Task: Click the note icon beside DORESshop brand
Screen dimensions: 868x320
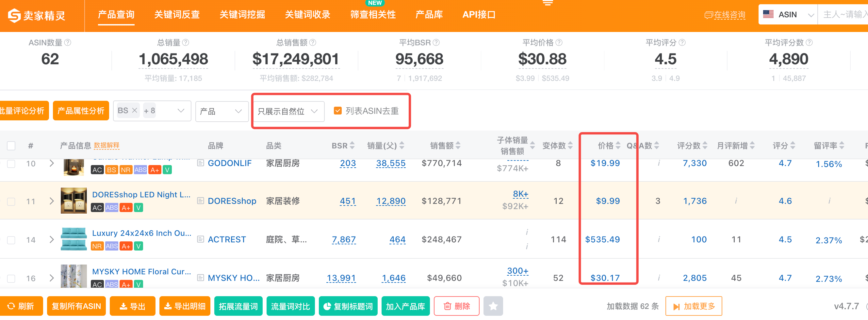Action: pyautogui.click(x=201, y=201)
